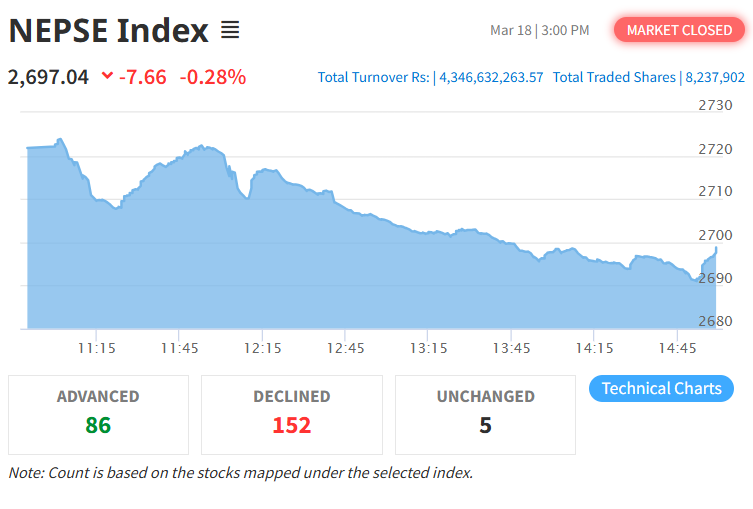Click the blue area of the chart
Screen dimensions: 753x509
click(x=300, y=270)
